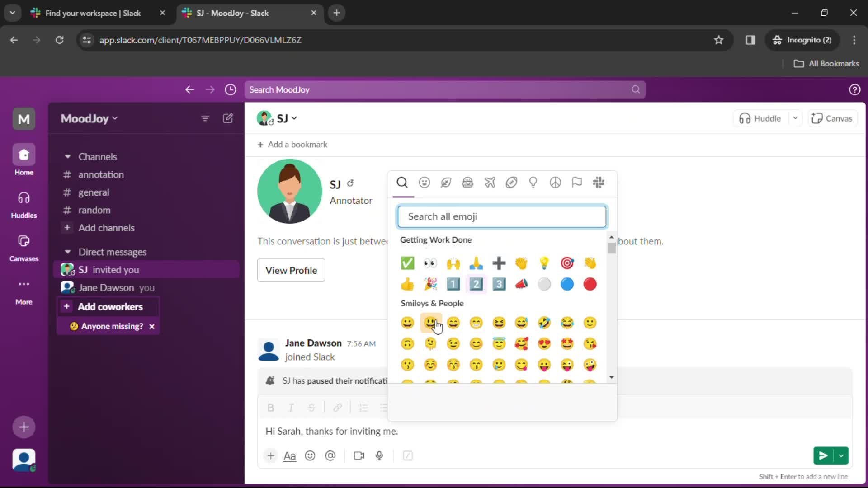Pick the heart eyes emoji
This screenshot has height=488, width=868.
(x=544, y=344)
